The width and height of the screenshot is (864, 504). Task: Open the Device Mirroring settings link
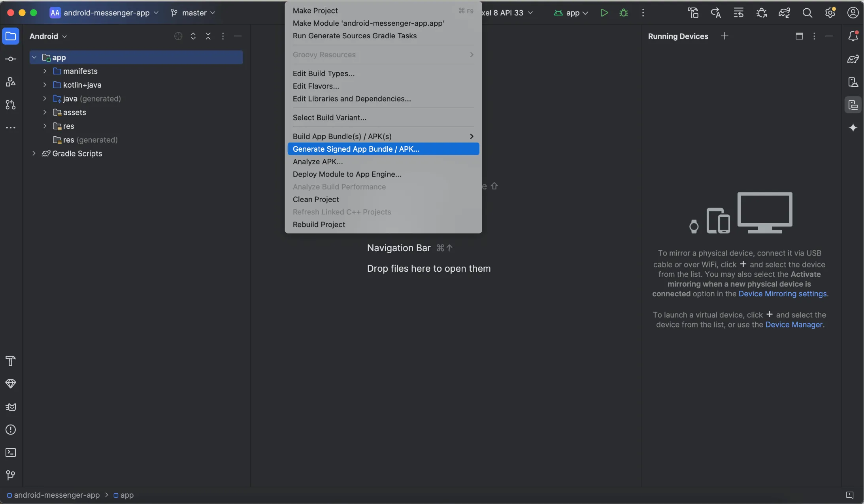(x=783, y=294)
